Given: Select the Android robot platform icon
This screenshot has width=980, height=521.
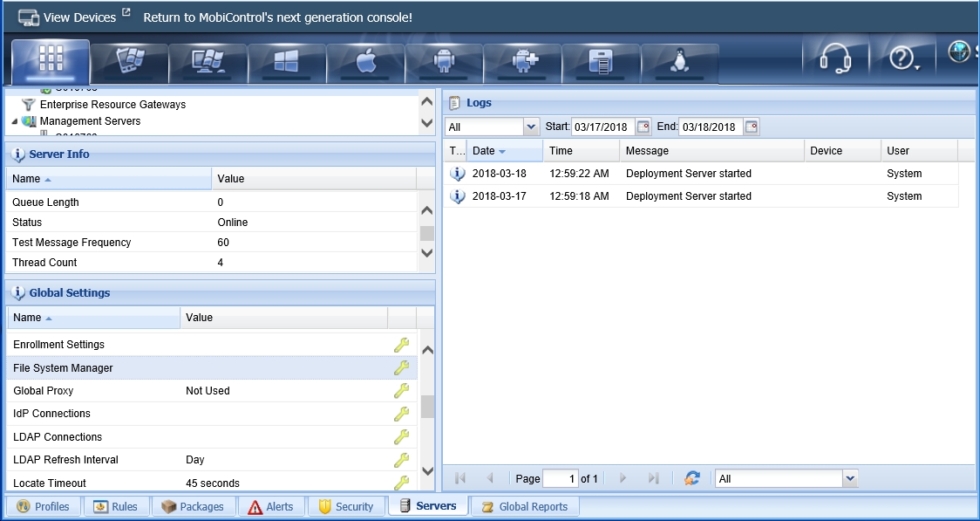Looking at the screenshot, I should tap(444, 61).
